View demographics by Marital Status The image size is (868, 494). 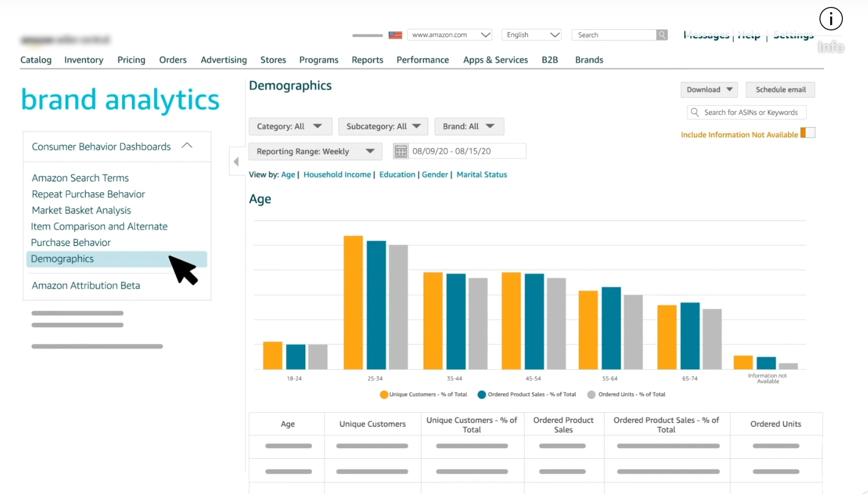click(482, 174)
